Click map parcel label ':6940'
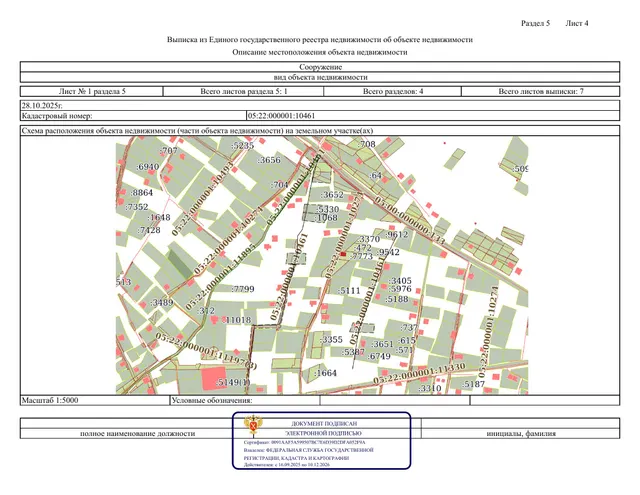This screenshot has height=495, width=640. (x=147, y=166)
